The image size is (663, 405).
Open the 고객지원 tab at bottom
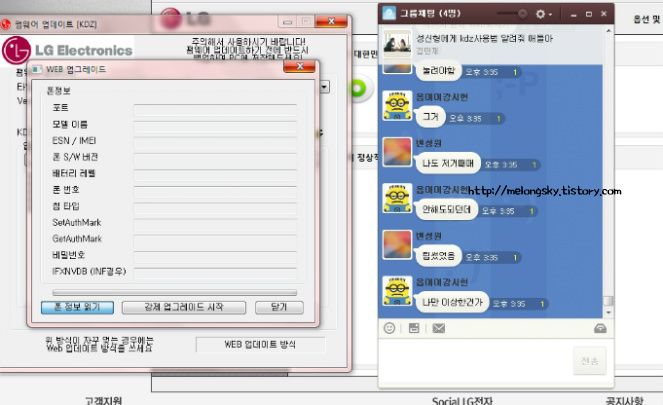pyautogui.click(x=103, y=400)
